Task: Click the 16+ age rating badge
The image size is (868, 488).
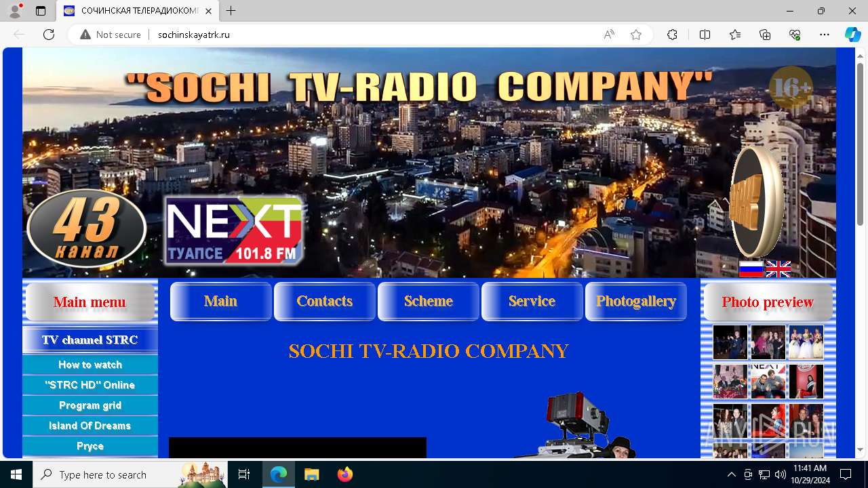Action: coord(791,87)
